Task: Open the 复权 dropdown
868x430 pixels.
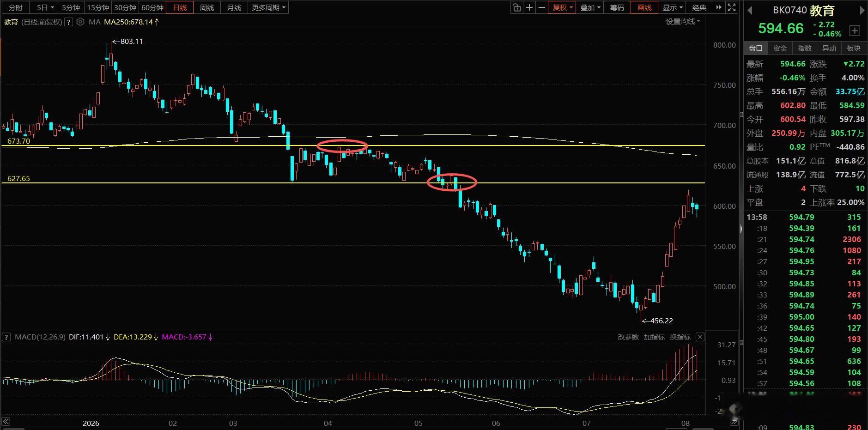Action: (562, 7)
